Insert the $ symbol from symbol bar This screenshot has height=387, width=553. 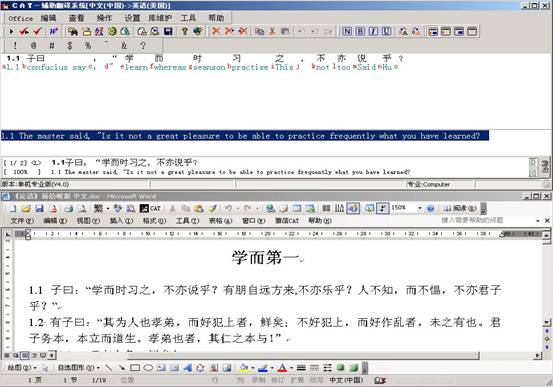69,46
